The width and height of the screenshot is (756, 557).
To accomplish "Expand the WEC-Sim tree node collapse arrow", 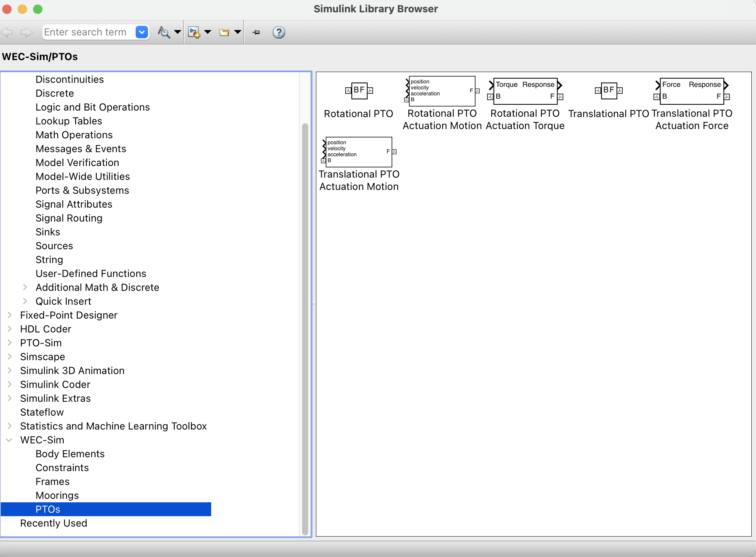I will (9, 440).
